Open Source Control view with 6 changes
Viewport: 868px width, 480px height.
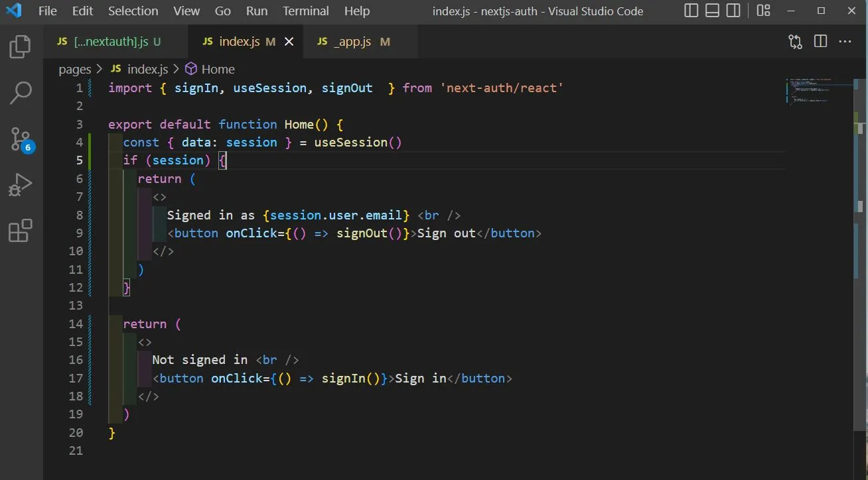point(21,139)
